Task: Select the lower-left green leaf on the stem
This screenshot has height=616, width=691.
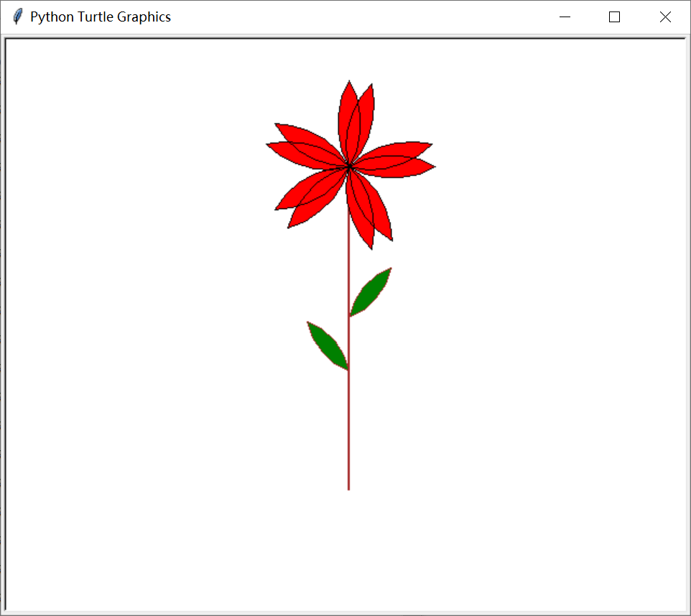Action: [x=328, y=345]
